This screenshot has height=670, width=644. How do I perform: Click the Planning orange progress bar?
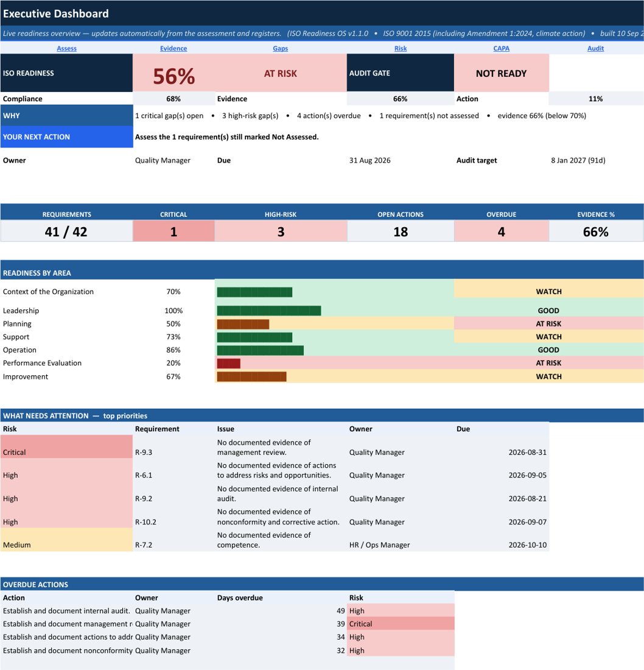(x=243, y=324)
